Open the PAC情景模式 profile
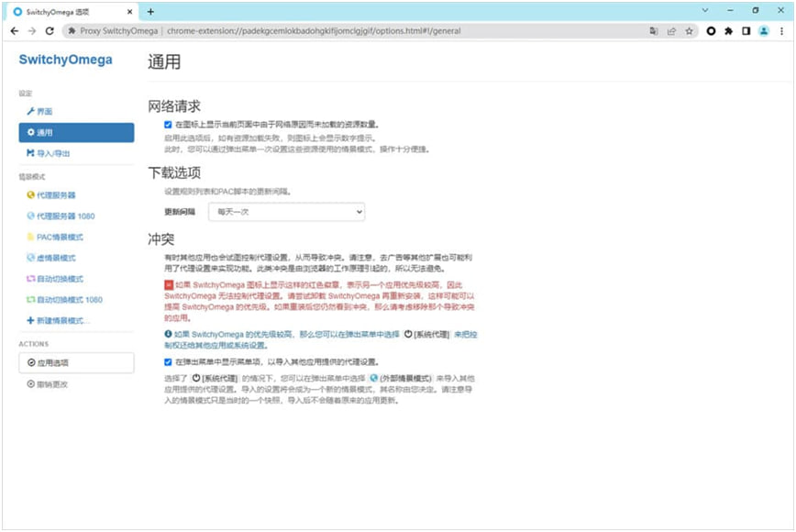796x532 pixels. [61, 237]
